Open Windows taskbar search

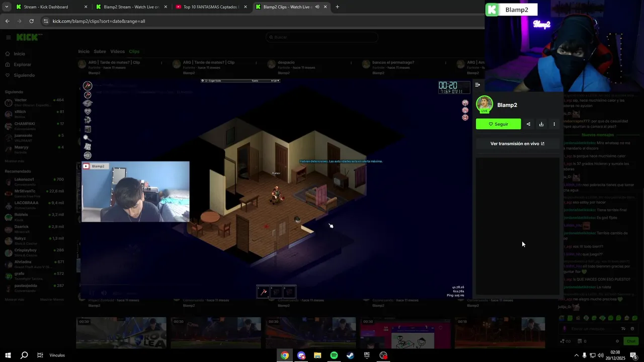tap(24, 355)
